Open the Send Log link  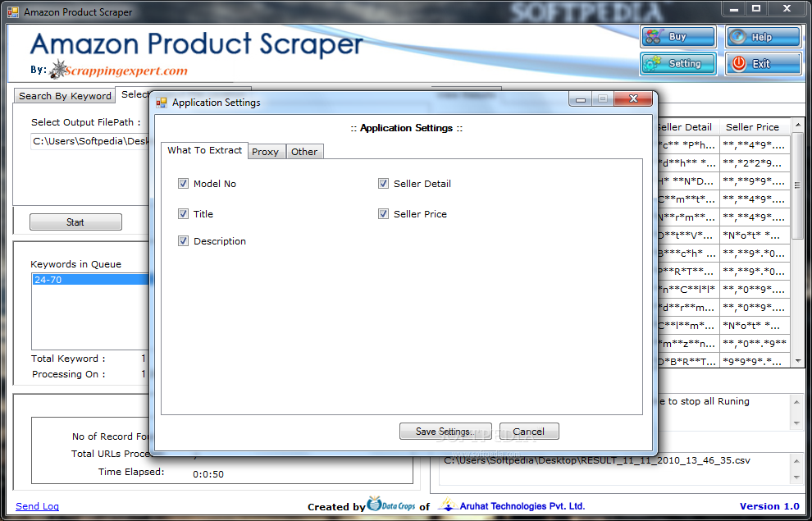(37, 506)
